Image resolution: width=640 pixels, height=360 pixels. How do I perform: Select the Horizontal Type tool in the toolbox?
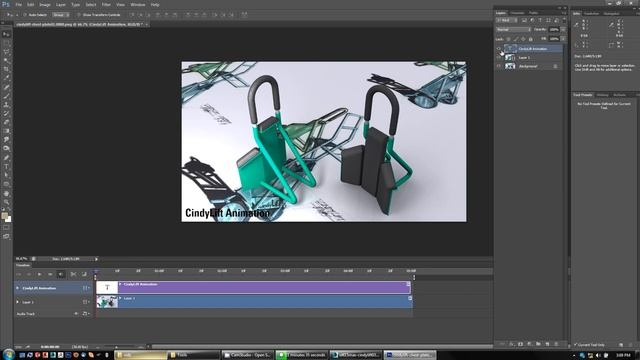pos(6,166)
